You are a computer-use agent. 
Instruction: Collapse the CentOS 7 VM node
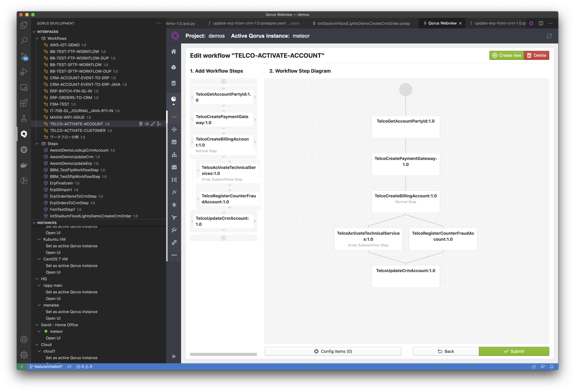point(39,259)
